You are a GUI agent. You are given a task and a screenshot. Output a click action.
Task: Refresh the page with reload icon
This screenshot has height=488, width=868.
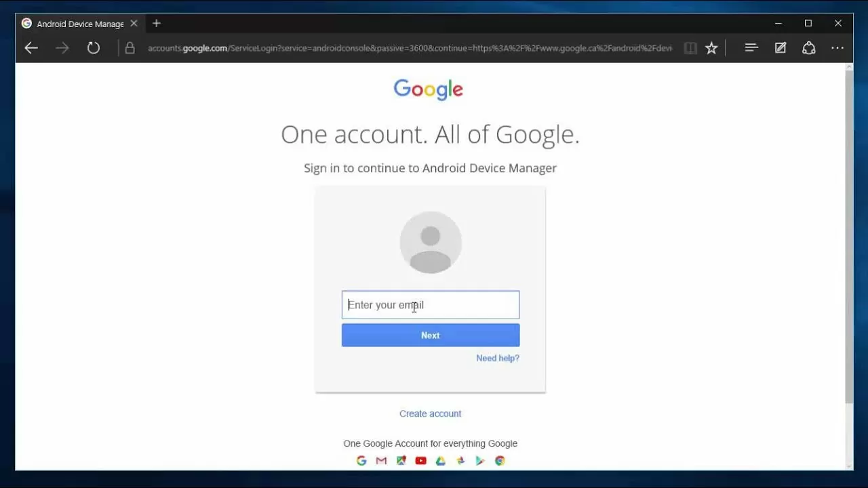(94, 48)
